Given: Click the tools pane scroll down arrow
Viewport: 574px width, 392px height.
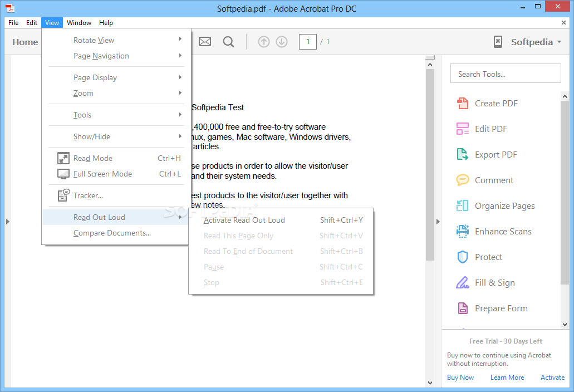Looking at the screenshot, I should click(565, 324).
